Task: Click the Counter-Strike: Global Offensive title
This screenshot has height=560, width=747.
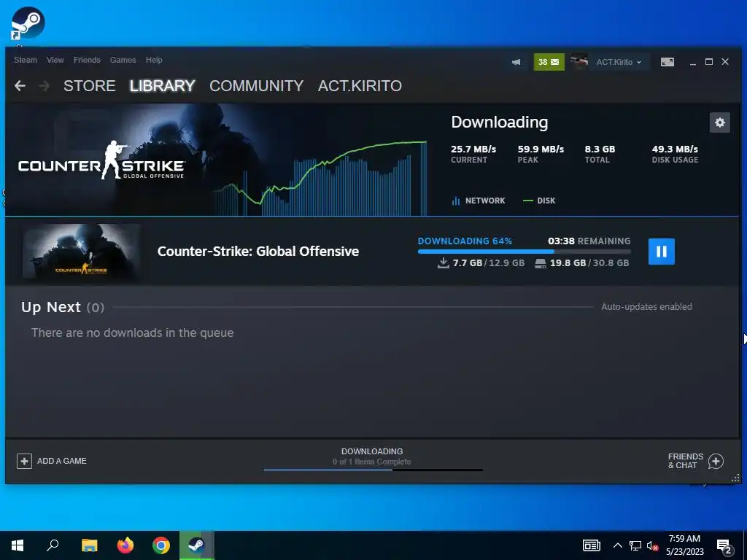Action: point(258,252)
